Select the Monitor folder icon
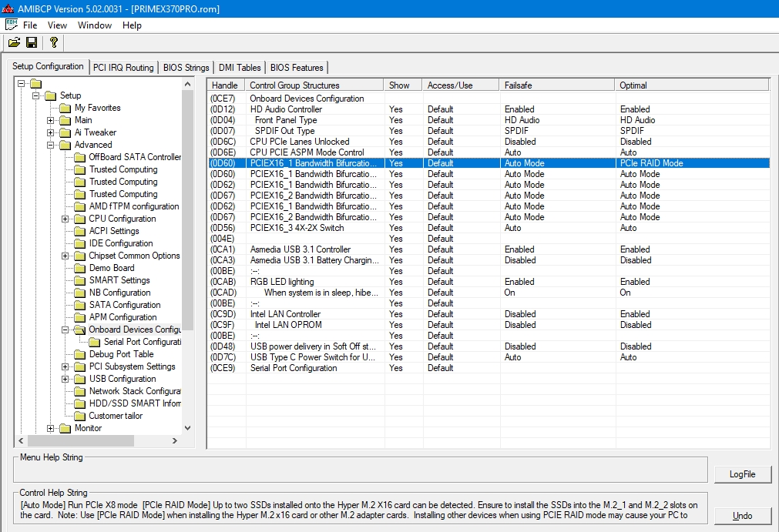 click(65, 428)
